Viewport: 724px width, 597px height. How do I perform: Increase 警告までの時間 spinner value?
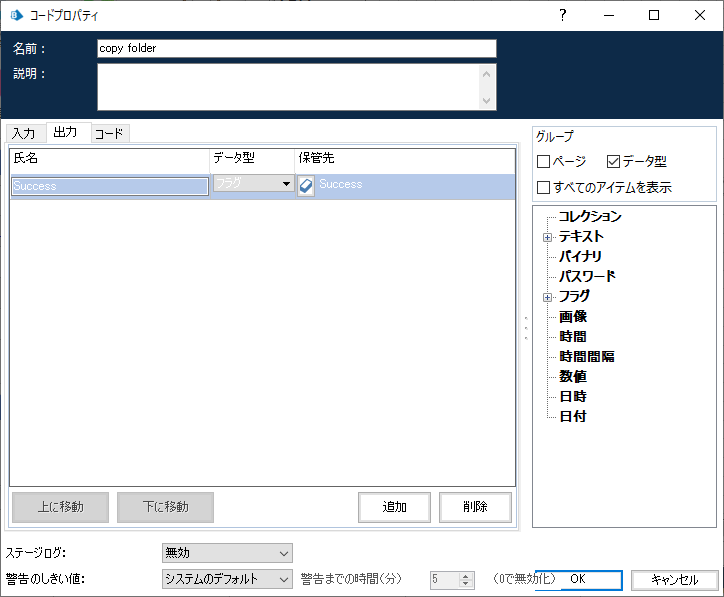tap(465, 576)
